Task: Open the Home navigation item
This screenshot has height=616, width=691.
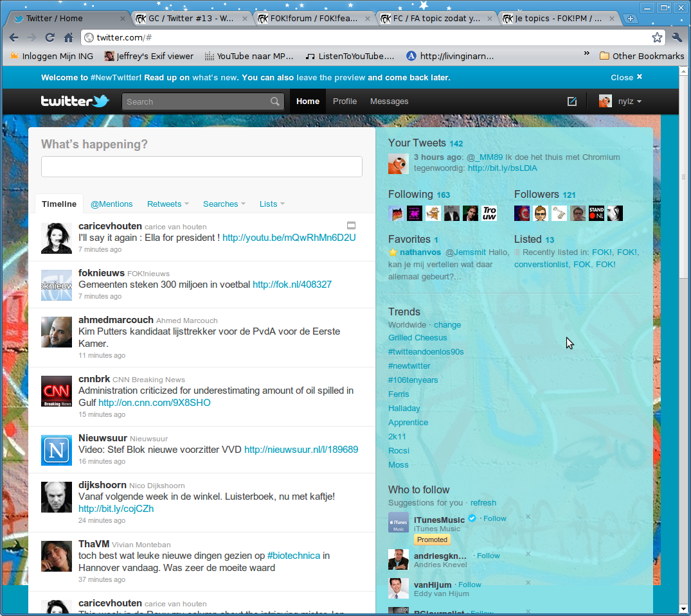Action: (x=308, y=101)
